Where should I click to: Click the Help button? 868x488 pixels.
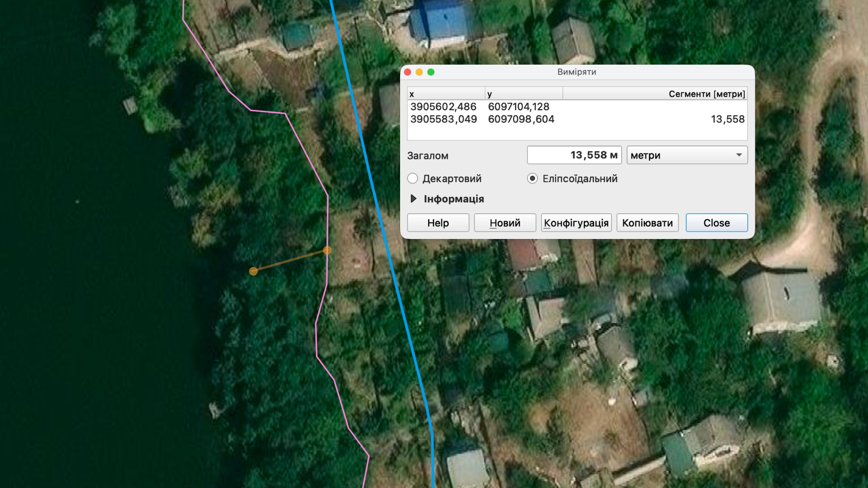tap(438, 223)
